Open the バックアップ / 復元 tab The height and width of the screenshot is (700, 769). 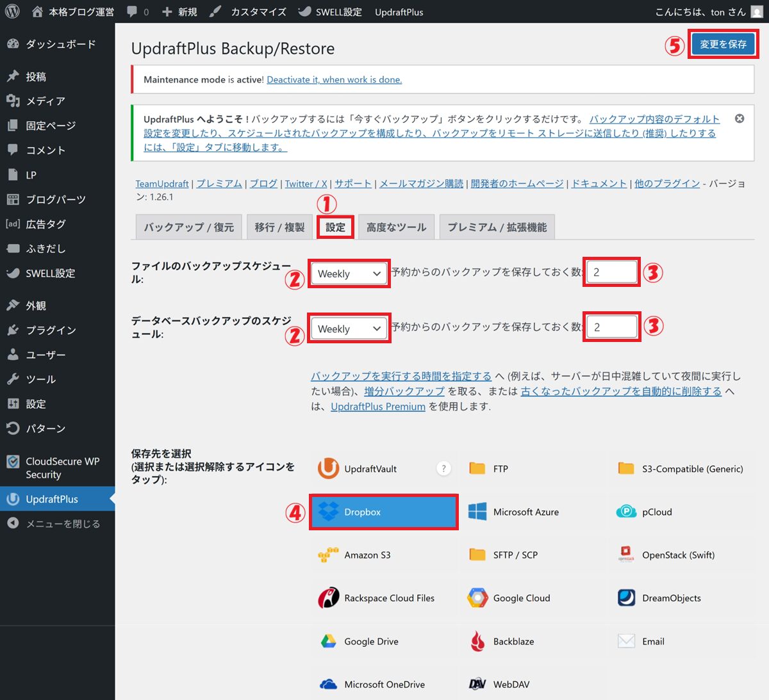click(x=188, y=227)
